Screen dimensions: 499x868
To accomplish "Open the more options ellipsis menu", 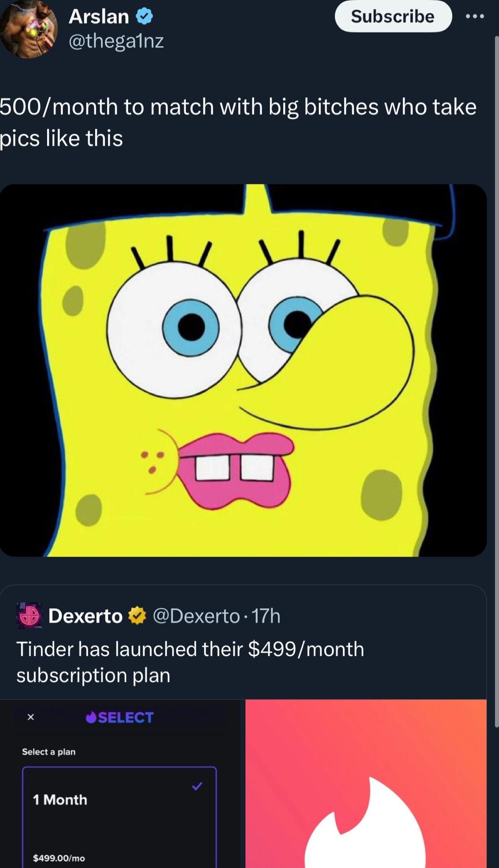I will tap(476, 17).
